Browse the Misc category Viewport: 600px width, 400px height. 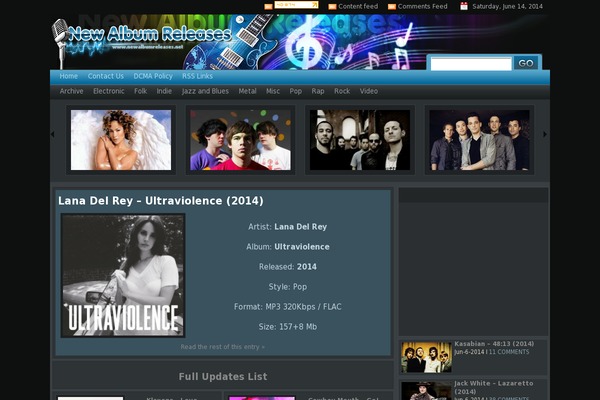coord(273,91)
